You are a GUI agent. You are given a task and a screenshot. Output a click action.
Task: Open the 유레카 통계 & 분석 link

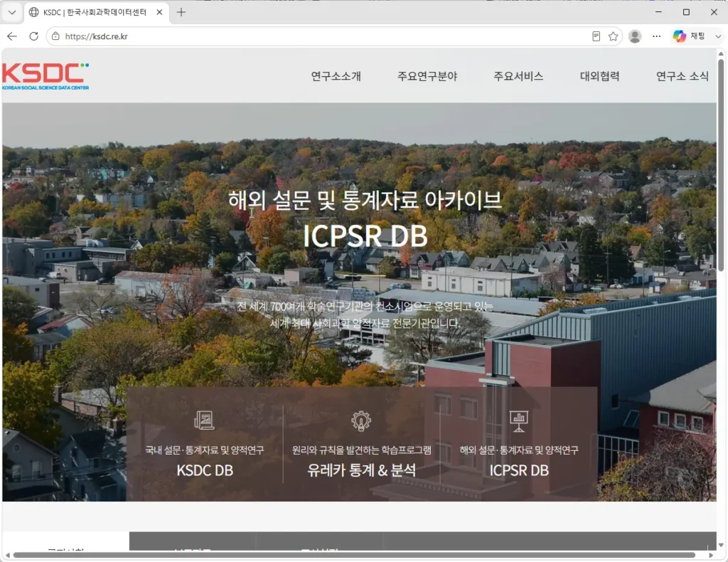point(361,470)
